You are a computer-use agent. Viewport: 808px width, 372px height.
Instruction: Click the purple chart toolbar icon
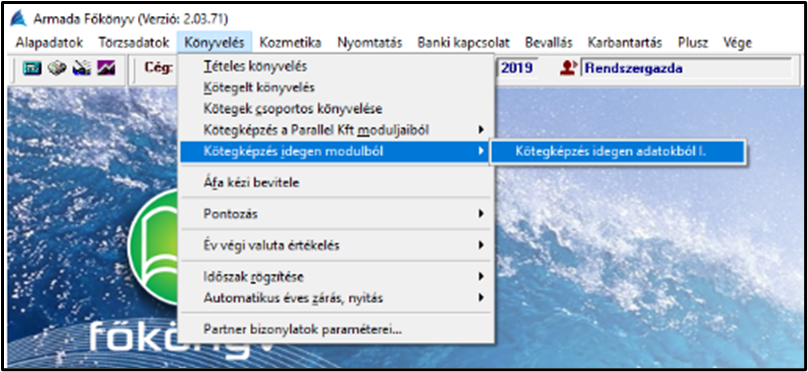click(x=106, y=69)
